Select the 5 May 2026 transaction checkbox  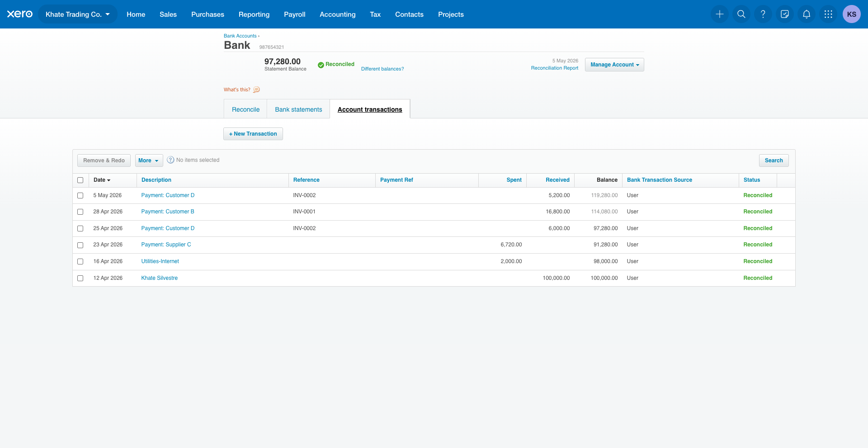pos(80,195)
